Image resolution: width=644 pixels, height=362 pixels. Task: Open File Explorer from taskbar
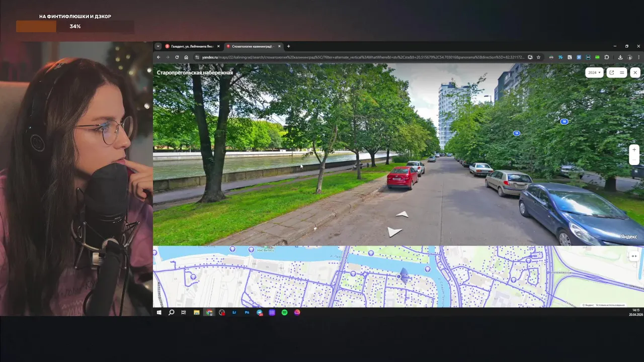coord(197,312)
